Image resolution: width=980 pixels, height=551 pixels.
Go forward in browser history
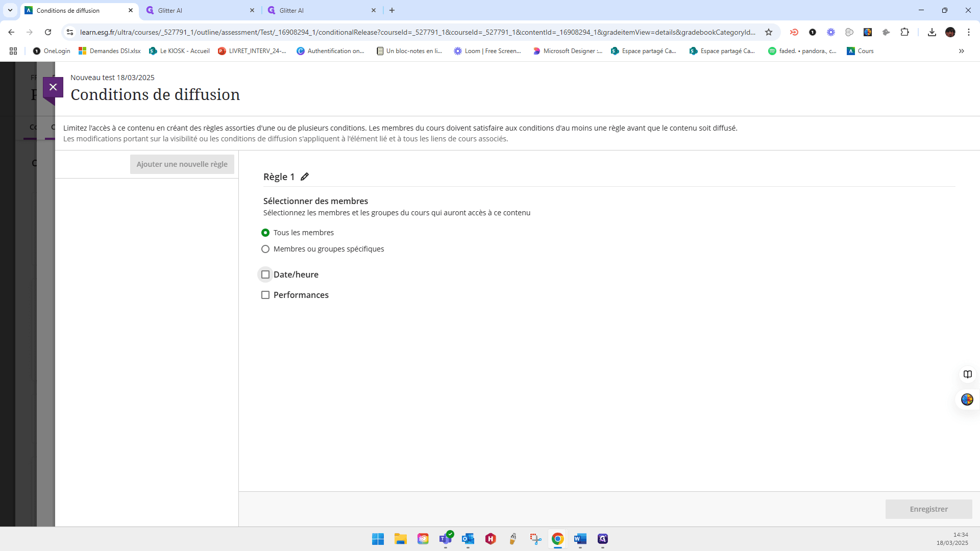[x=30, y=32]
